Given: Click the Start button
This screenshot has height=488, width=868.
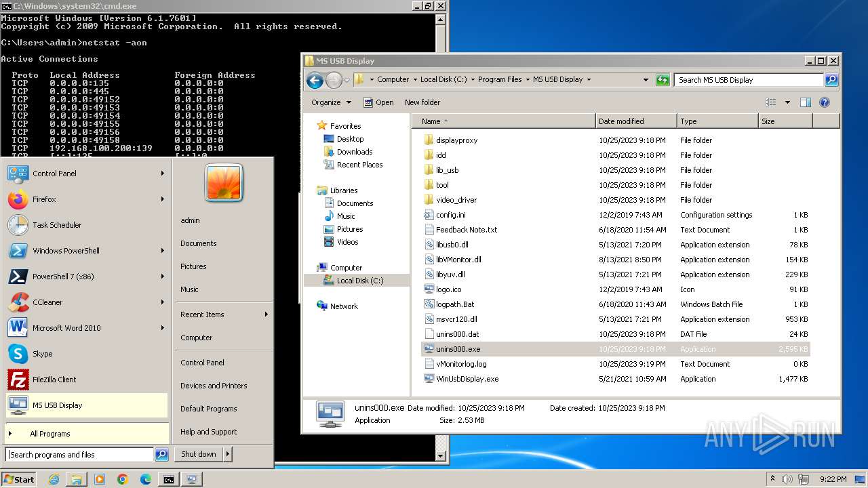Looking at the screenshot, I should (19, 479).
